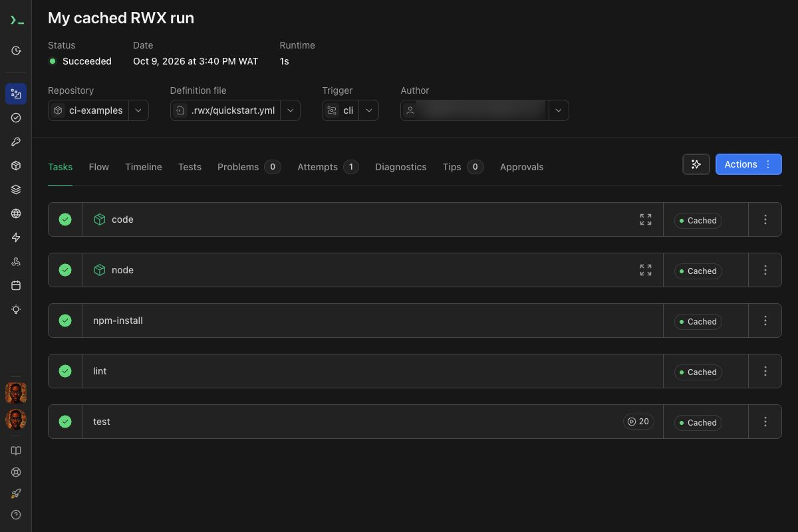Image resolution: width=798 pixels, height=532 pixels.
Task: Click the green check on test row
Action: coord(65,422)
